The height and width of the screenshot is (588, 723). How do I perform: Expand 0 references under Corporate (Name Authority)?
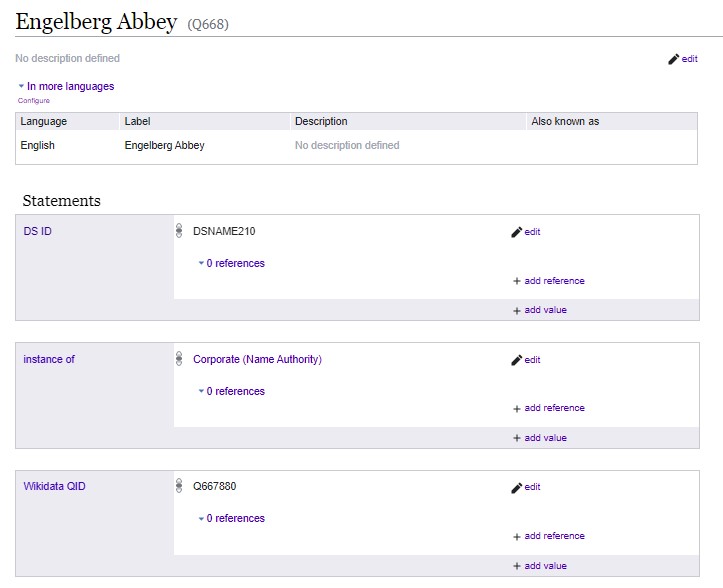(231, 391)
